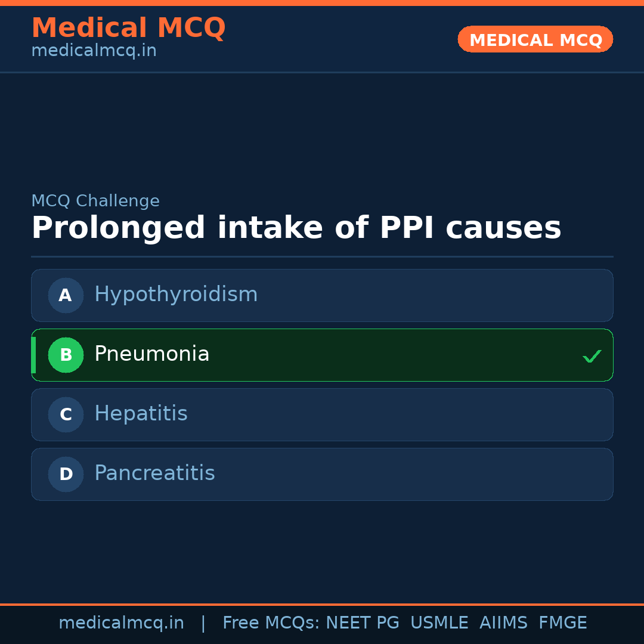Click the letter D circle badge
The image size is (644, 644).
pos(66,474)
